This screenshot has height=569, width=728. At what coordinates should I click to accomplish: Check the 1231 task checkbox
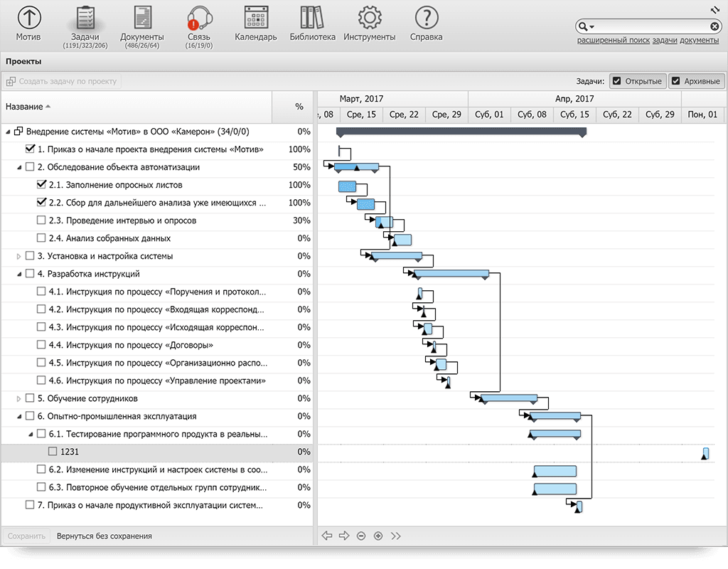point(53,452)
